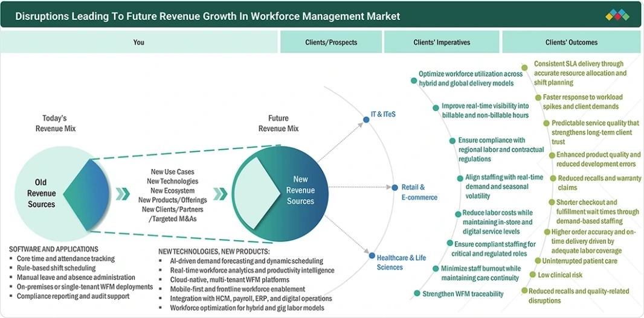Click the blue dot beside Healthcare & Life Sciences
Viewport: 644px width, 318px height.
(372, 256)
